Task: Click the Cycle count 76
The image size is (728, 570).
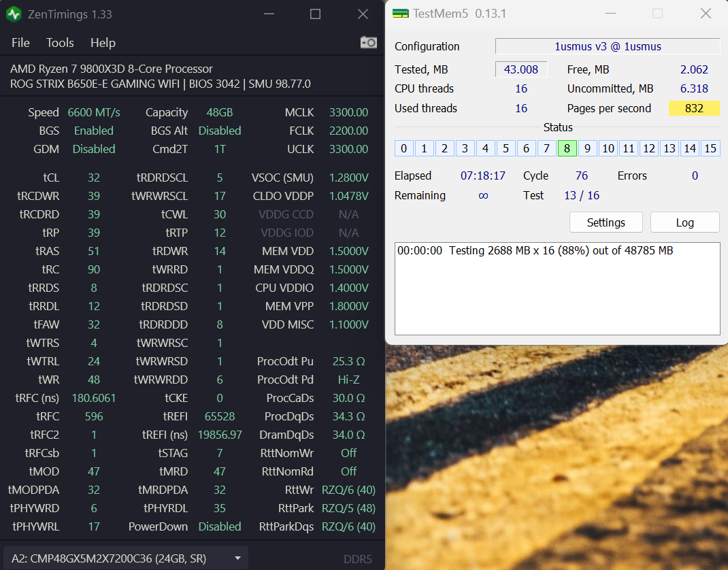Action: point(582,175)
